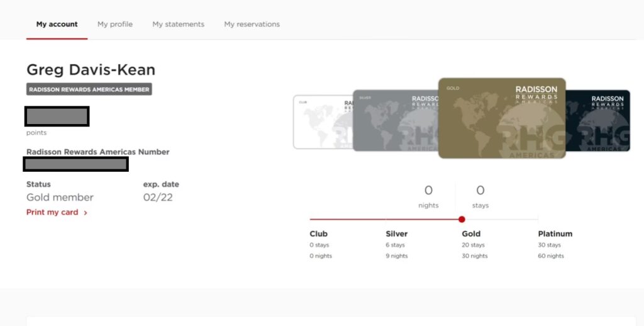
Task: Click the Gold tier label under the progress bar
Action: (472, 234)
